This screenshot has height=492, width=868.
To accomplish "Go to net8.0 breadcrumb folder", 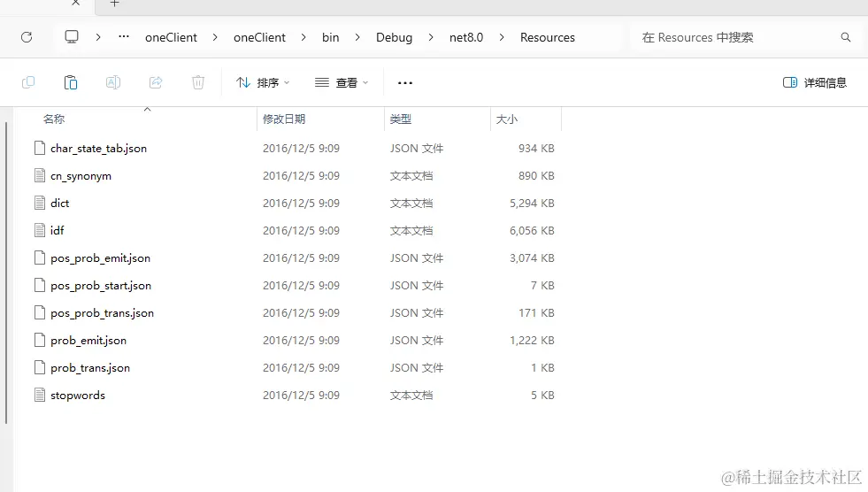I will click(466, 37).
